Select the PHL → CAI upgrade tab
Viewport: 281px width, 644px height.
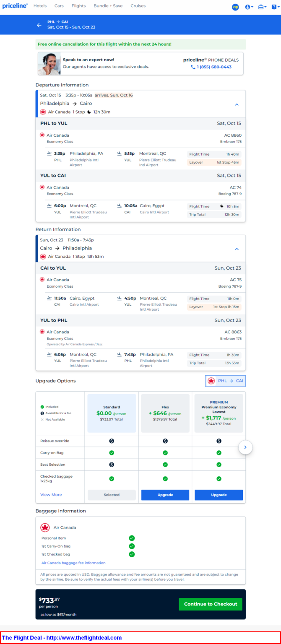tap(225, 381)
